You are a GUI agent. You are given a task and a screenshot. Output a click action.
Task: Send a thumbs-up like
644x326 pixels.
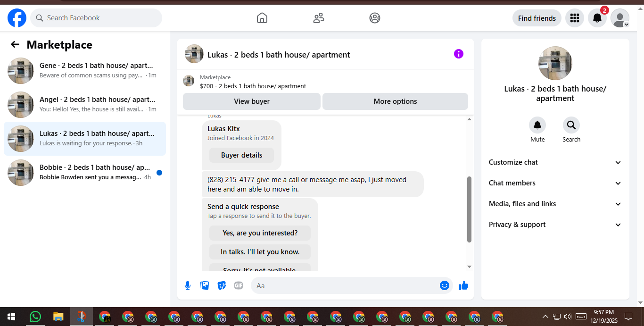click(x=463, y=285)
